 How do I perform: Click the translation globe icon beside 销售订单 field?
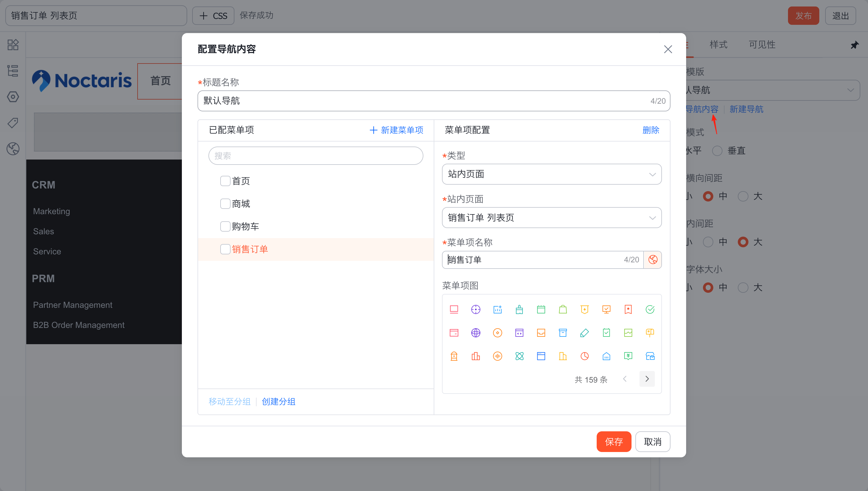(x=653, y=260)
